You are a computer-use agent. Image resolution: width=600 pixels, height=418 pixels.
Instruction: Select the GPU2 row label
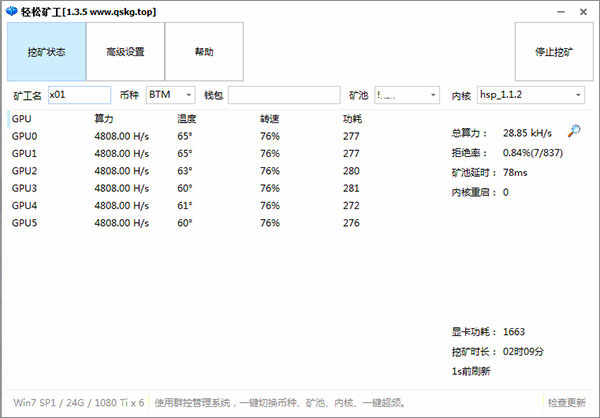[24, 171]
